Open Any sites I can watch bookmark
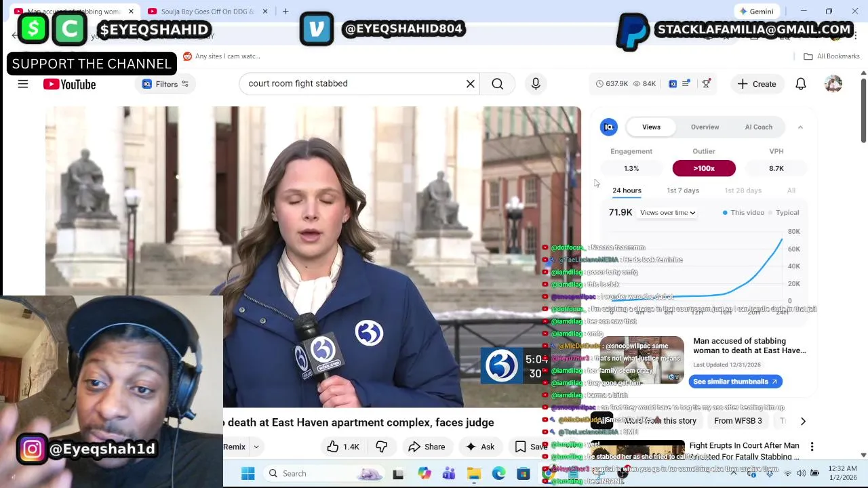This screenshot has height=488, width=868. (x=222, y=56)
